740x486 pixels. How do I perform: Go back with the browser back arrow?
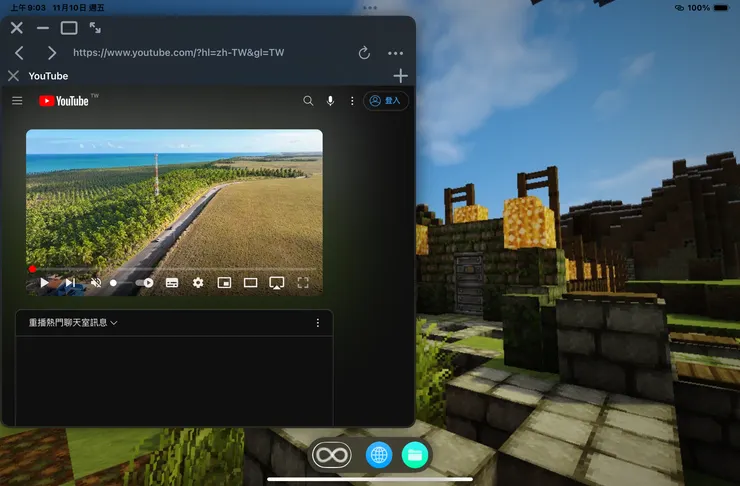19,53
